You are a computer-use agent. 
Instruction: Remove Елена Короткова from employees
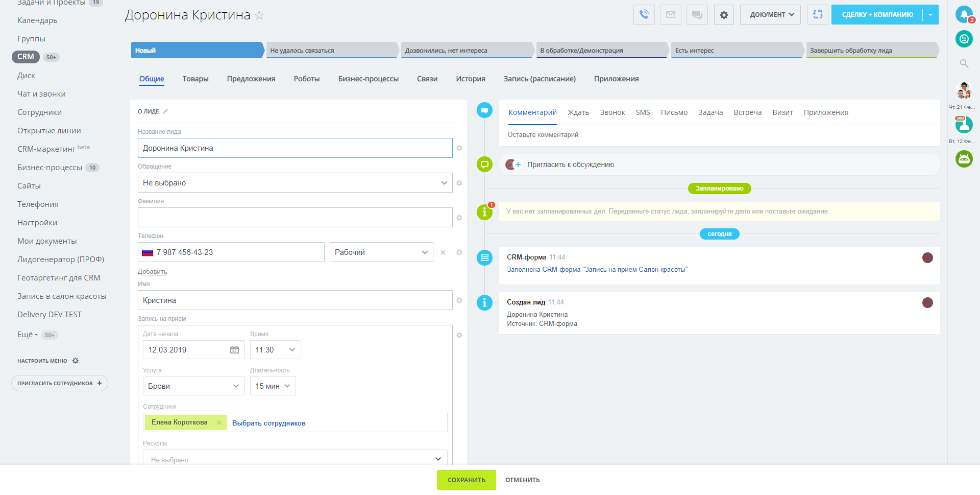pos(219,422)
